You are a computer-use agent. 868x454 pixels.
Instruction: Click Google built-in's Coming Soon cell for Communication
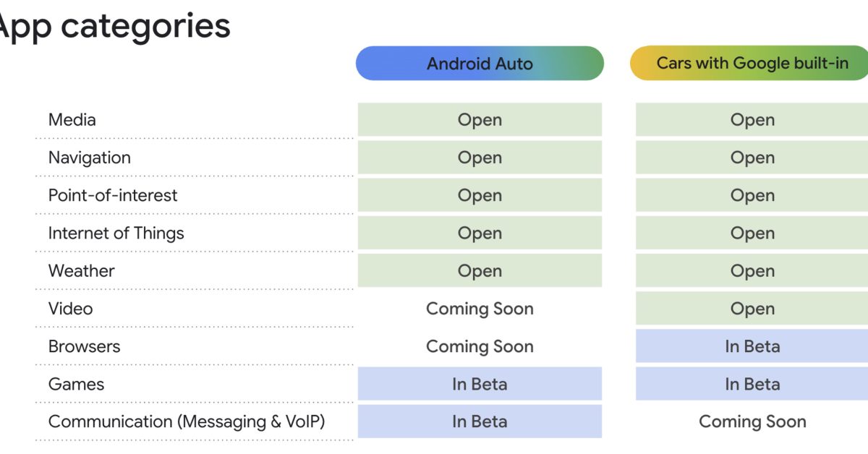752,421
